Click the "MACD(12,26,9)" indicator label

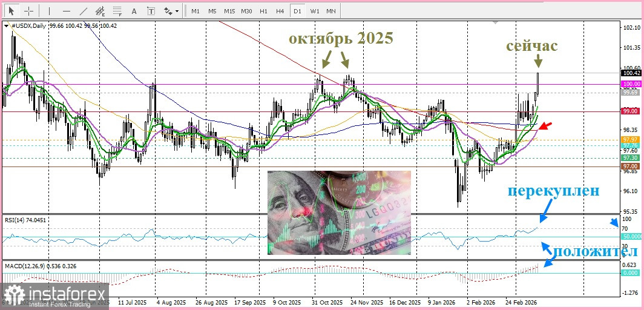(26, 266)
